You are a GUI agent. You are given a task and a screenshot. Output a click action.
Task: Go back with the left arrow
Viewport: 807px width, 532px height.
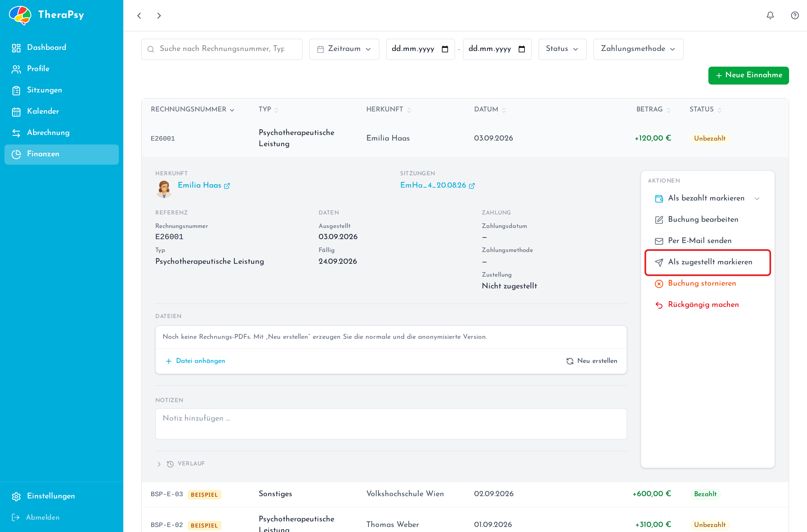pyautogui.click(x=139, y=16)
